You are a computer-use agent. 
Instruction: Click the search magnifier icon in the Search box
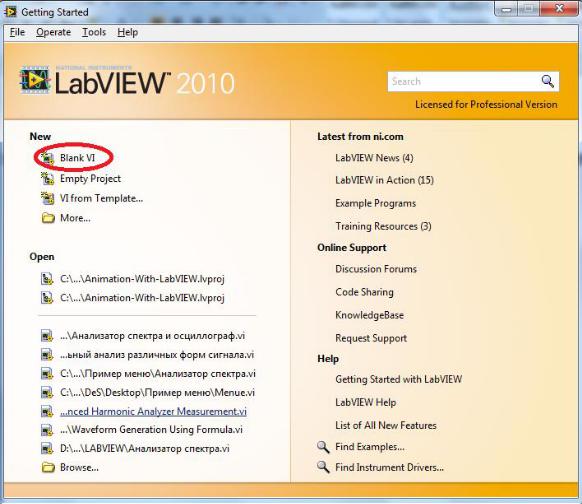coord(547,81)
